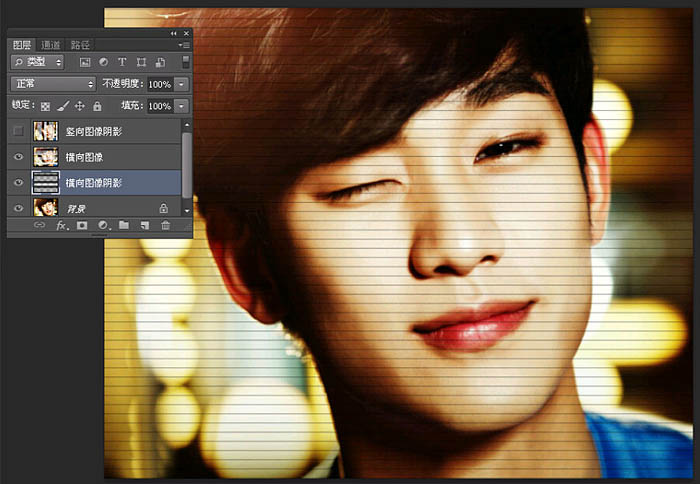Open the fx layer style menu
700x484 pixels.
tap(62, 225)
